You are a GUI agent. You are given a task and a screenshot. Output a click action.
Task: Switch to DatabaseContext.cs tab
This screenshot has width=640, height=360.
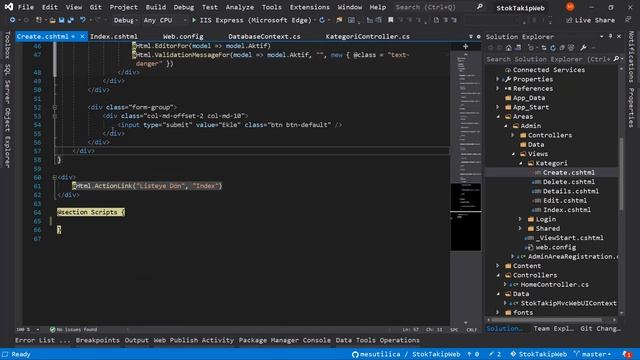point(264,36)
